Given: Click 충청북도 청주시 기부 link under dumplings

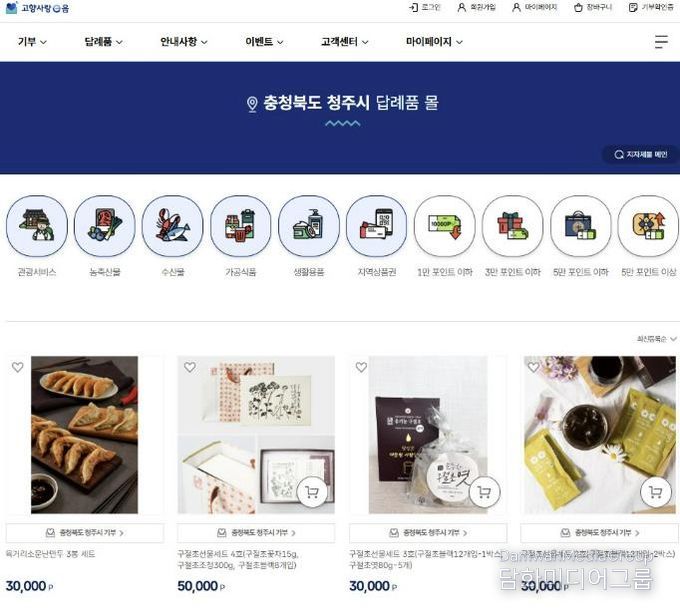Looking at the screenshot, I should click(85, 533).
